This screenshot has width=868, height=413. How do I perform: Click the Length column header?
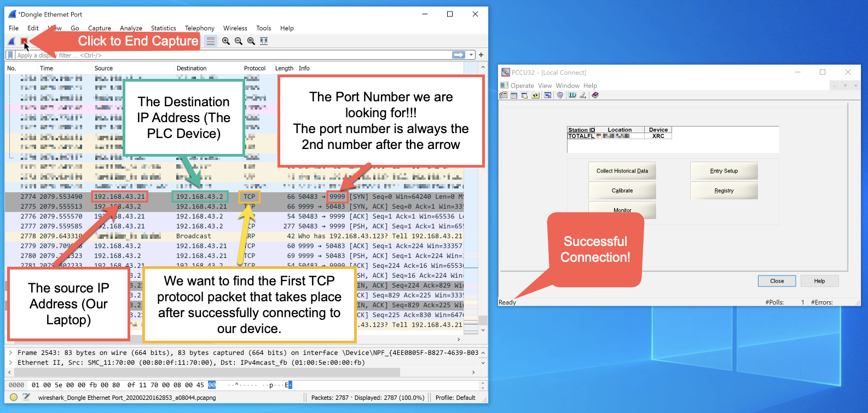(x=285, y=68)
